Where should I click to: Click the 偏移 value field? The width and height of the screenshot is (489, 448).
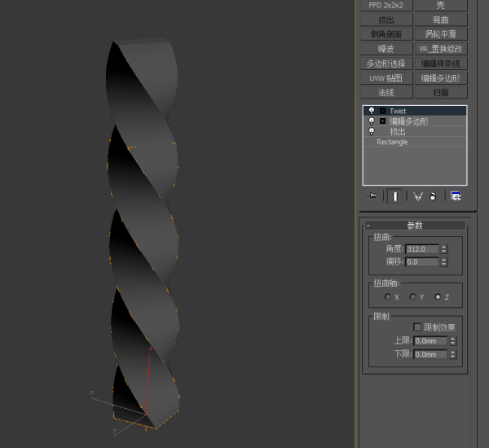point(422,262)
